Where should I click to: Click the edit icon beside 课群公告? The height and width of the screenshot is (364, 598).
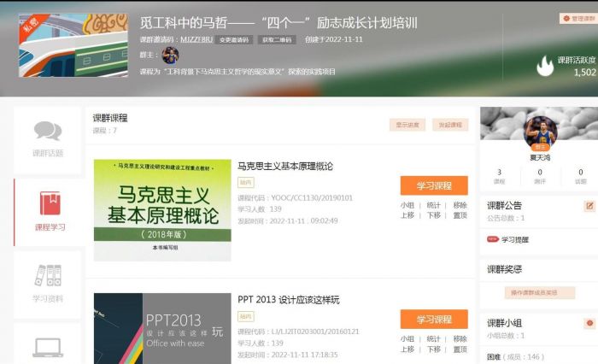pyautogui.click(x=589, y=206)
